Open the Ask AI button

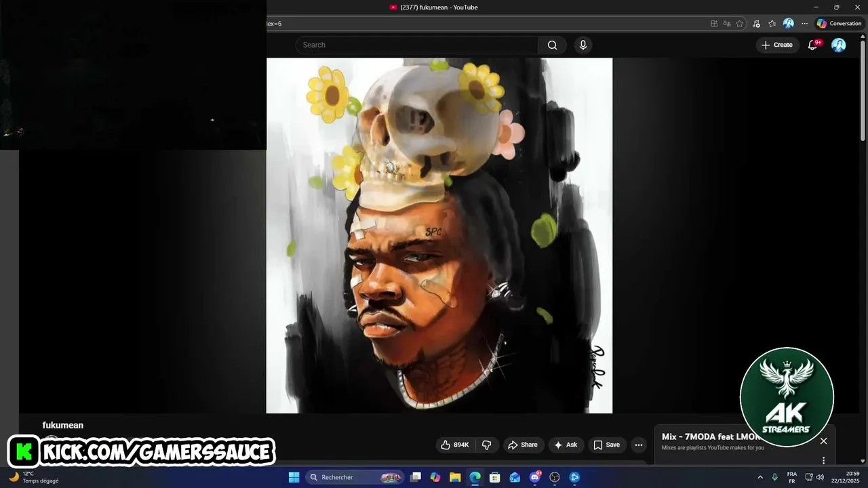coord(566,445)
